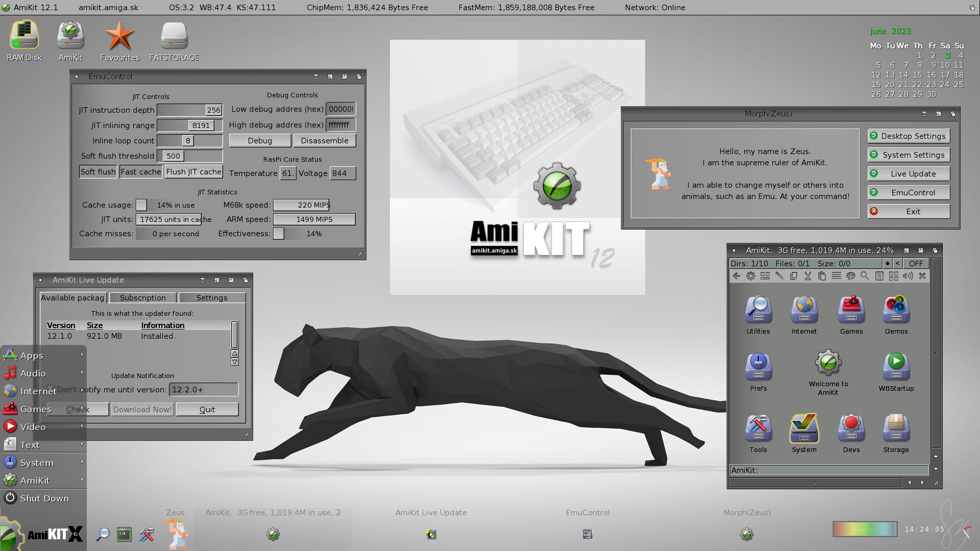The image size is (980, 551).
Task: Click the scissors cut icon in the file window toolbar
Action: (x=807, y=276)
